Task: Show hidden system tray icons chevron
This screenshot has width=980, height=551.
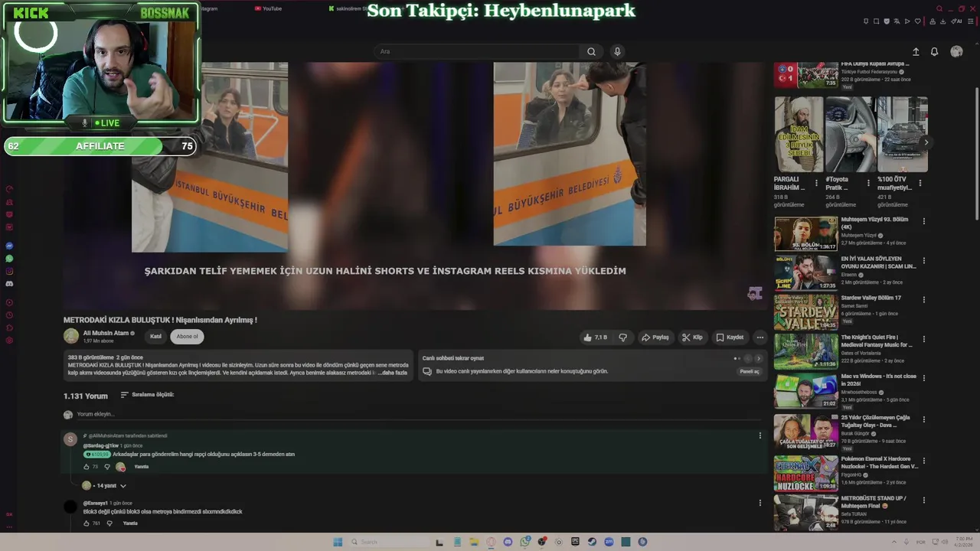Action: click(x=893, y=542)
